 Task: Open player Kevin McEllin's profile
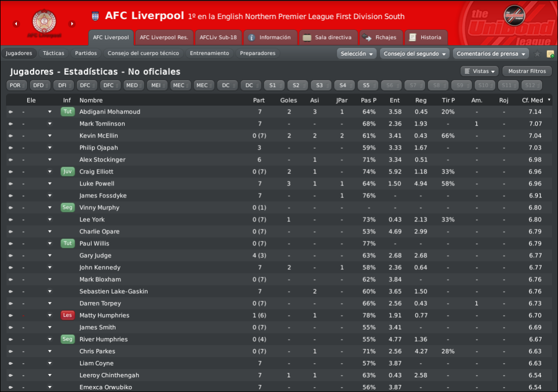point(99,136)
